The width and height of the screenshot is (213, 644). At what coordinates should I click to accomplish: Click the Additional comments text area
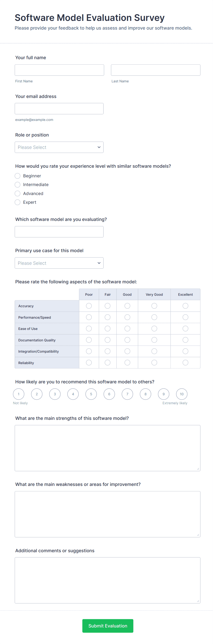(107, 580)
